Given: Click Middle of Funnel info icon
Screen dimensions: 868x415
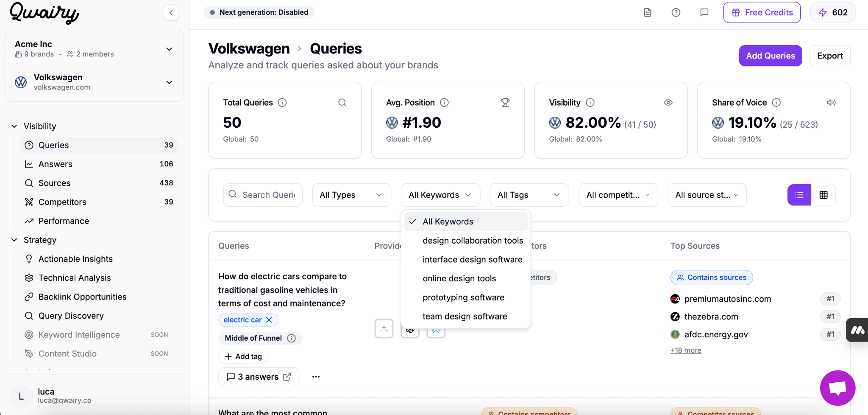Looking at the screenshot, I should click(x=292, y=338).
